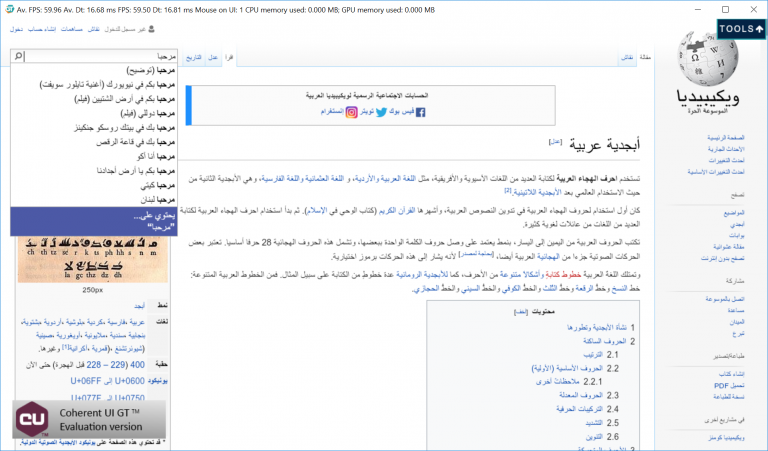Click the Wikipedia globe logo
Image resolution: width=768 pixels, height=451 pixels.
[x=709, y=60]
